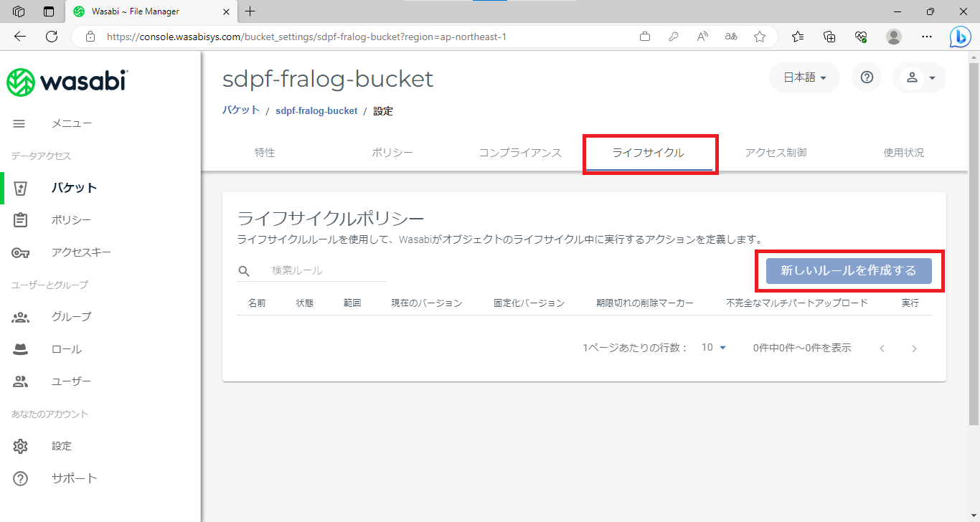Go to the previous page of rules
The height and width of the screenshot is (522, 980).
pyautogui.click(x=882, y=348)
